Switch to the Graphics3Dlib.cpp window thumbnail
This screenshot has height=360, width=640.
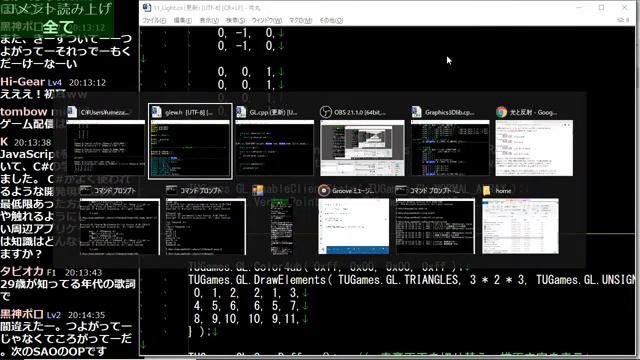coord(450,148)
